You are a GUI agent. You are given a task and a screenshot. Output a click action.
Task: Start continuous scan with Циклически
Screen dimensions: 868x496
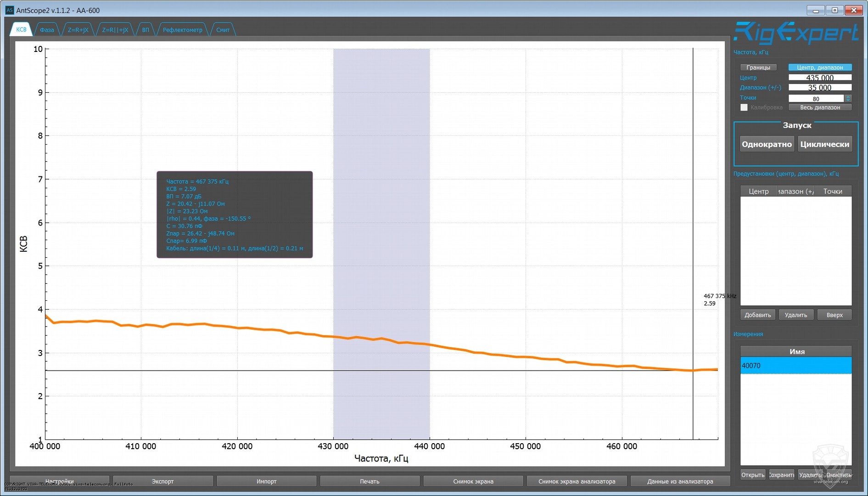[824, 144]
